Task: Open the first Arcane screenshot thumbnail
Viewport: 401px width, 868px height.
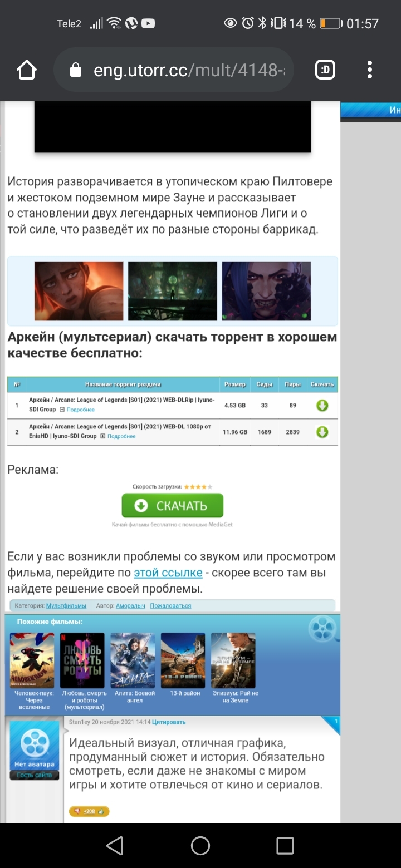Action: tap(79, 291)
